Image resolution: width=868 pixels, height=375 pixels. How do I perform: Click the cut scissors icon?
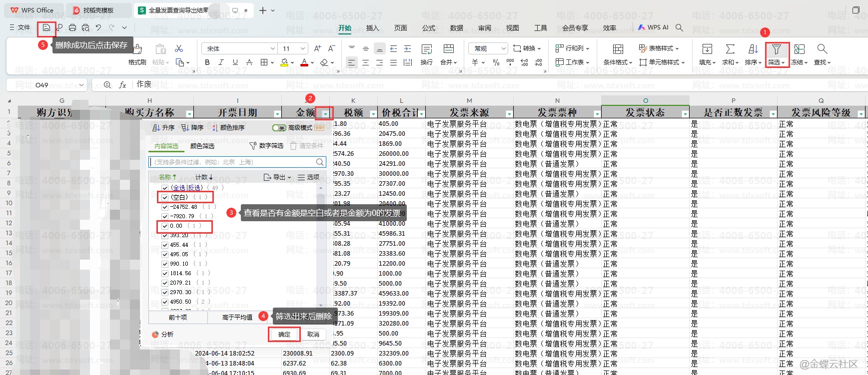point(179,49)
